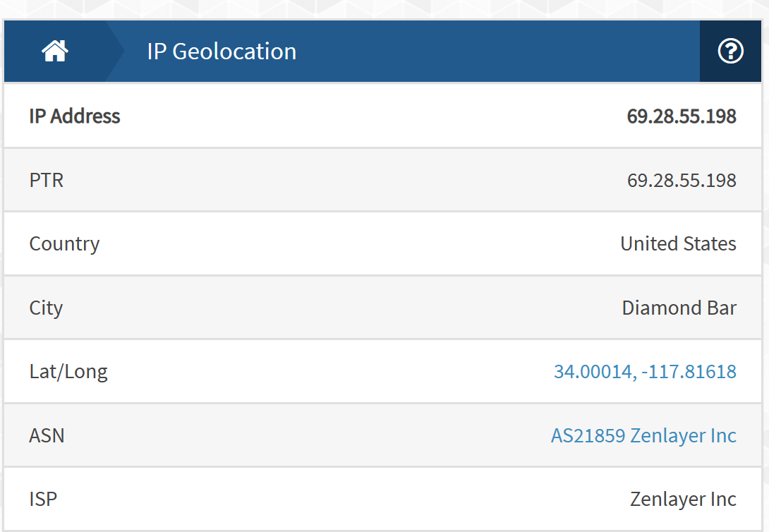This screenshot has width=769, height=532.
Task: Click the Lat/Long row label
Action: click(68, 372)
